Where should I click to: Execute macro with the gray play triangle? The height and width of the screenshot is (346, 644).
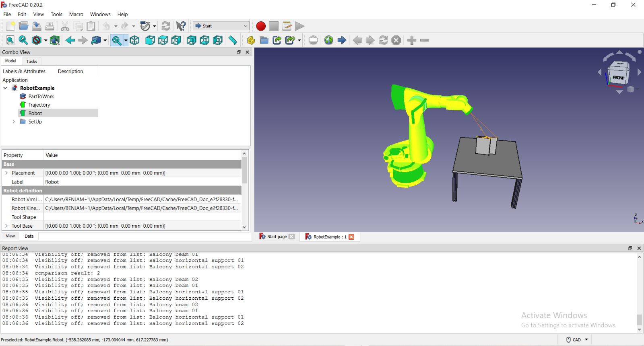[300, 26]
